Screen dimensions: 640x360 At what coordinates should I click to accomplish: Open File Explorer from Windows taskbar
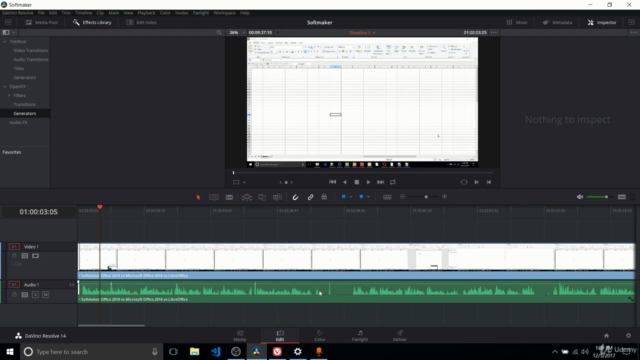tap(194, 351)
